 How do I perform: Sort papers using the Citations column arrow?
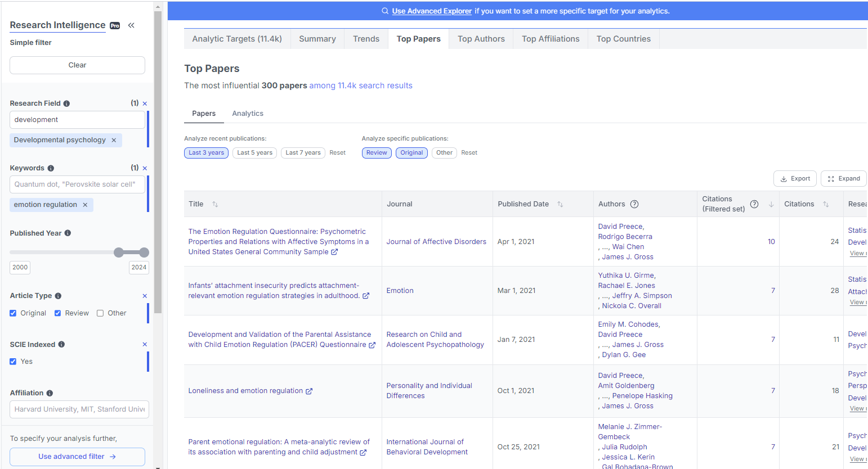coord(826,204)
